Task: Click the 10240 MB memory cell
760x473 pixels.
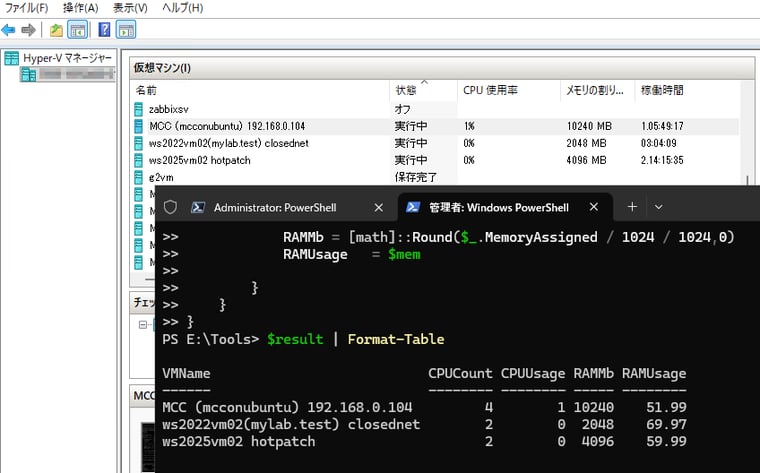Action: [589, 126]
